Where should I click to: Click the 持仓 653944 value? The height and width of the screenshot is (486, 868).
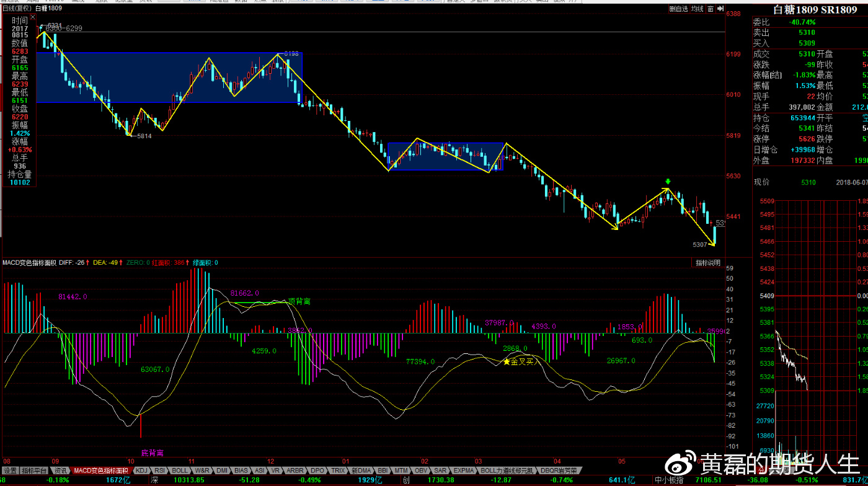click(802, 118)
